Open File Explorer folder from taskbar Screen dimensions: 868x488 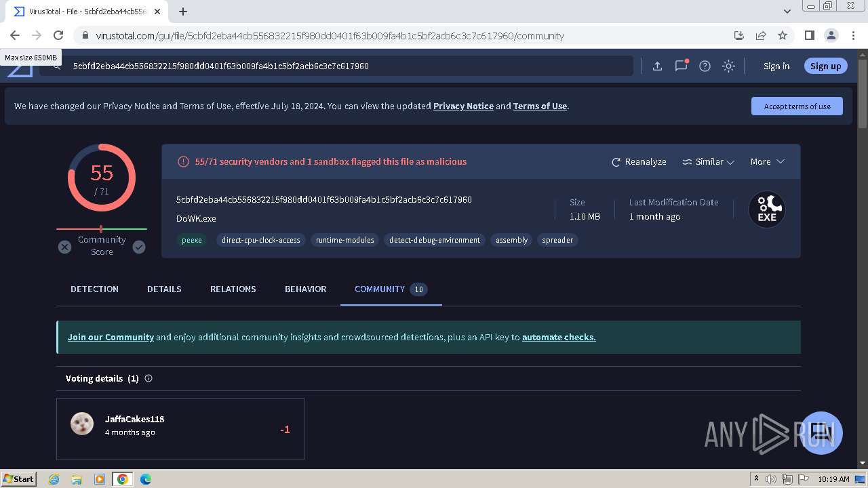77,479
